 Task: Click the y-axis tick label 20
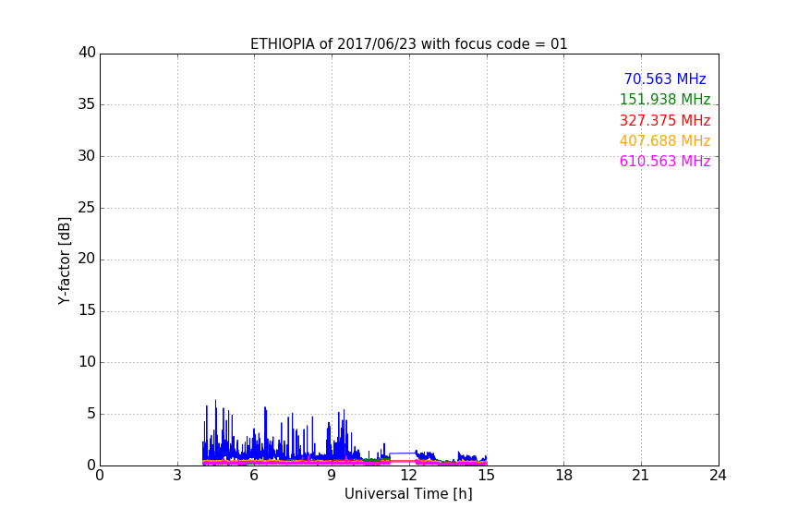point(87,260)
